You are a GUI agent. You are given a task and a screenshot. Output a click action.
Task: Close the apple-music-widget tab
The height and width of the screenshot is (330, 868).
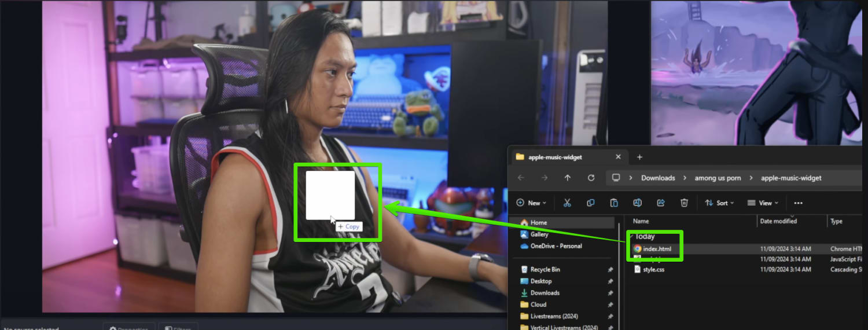618,157
